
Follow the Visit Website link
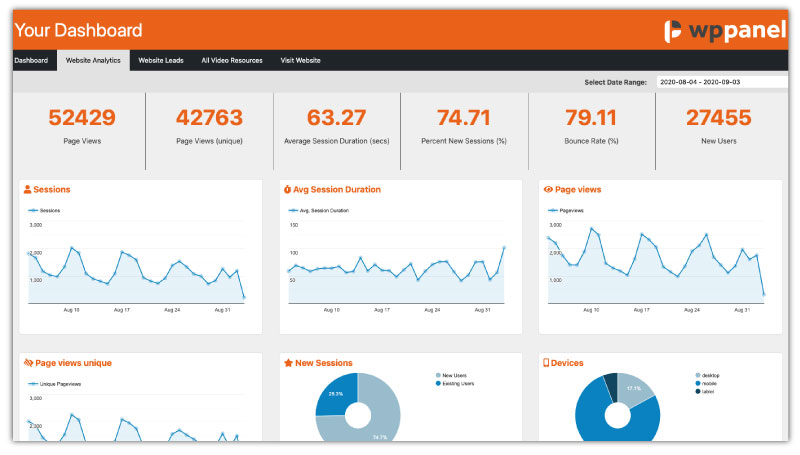[x=300, y=61]
